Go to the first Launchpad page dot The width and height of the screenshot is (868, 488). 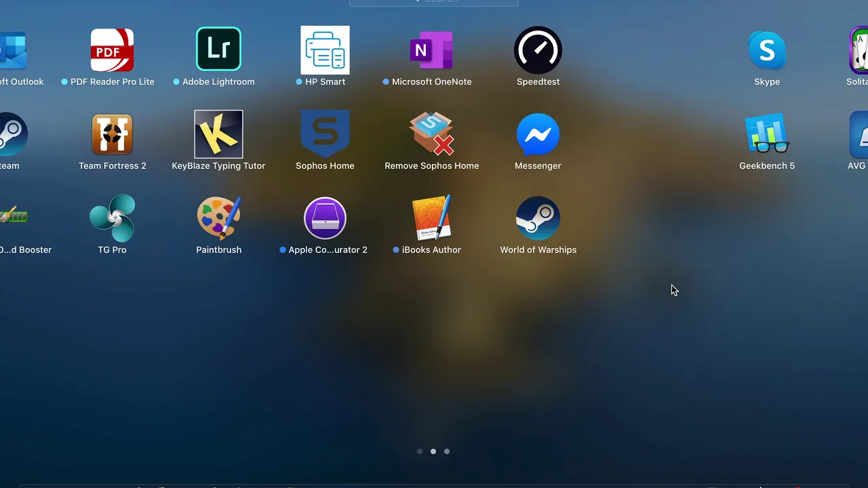pos(420,451)
